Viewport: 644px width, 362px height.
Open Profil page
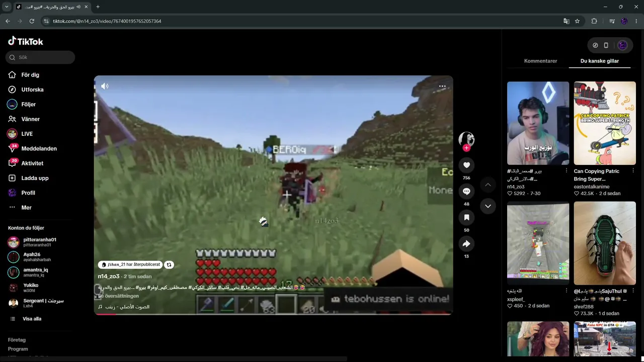[22, 193]
